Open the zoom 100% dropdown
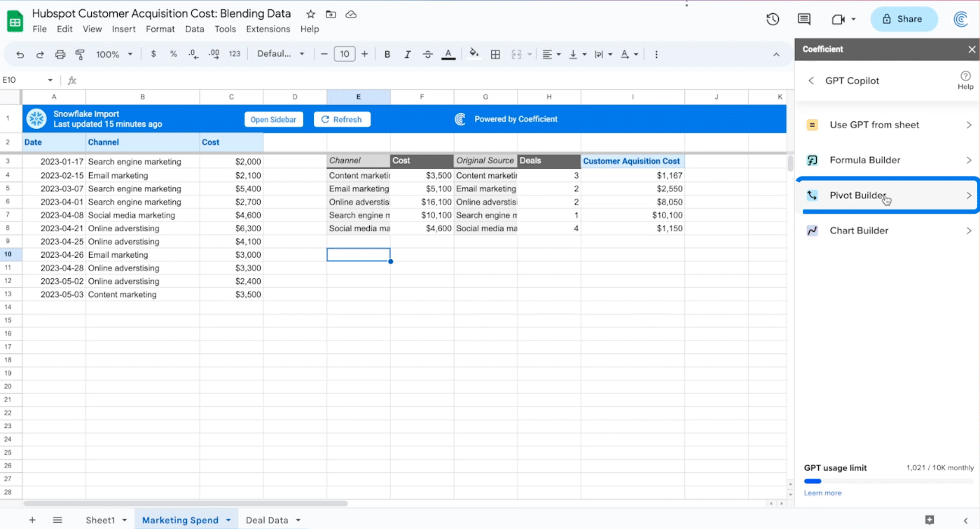The width and height of the screenshot is (980, 529). pos(113,54)
